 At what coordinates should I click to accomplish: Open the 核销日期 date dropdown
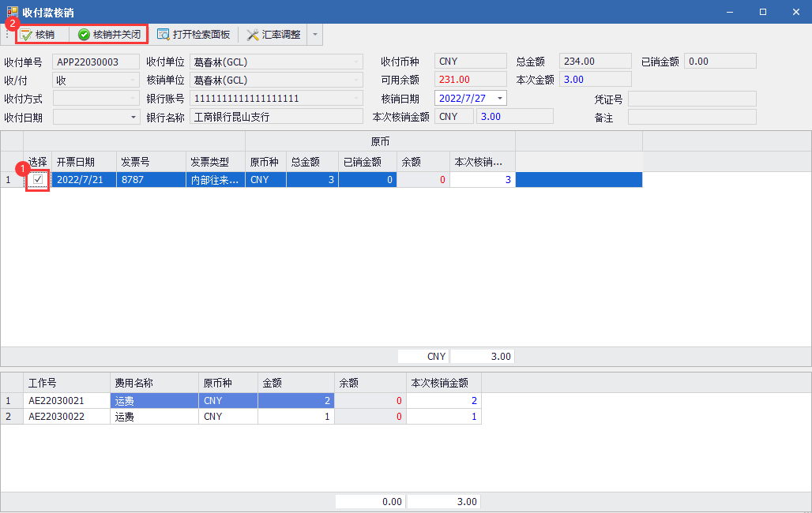click(499, 99)
